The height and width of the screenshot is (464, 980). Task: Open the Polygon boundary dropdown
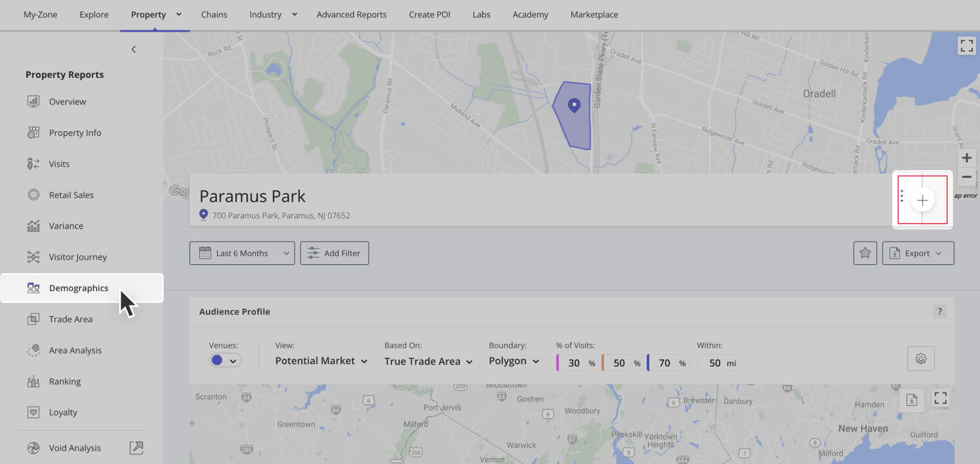pyautogui.click(x=514, y=361)
